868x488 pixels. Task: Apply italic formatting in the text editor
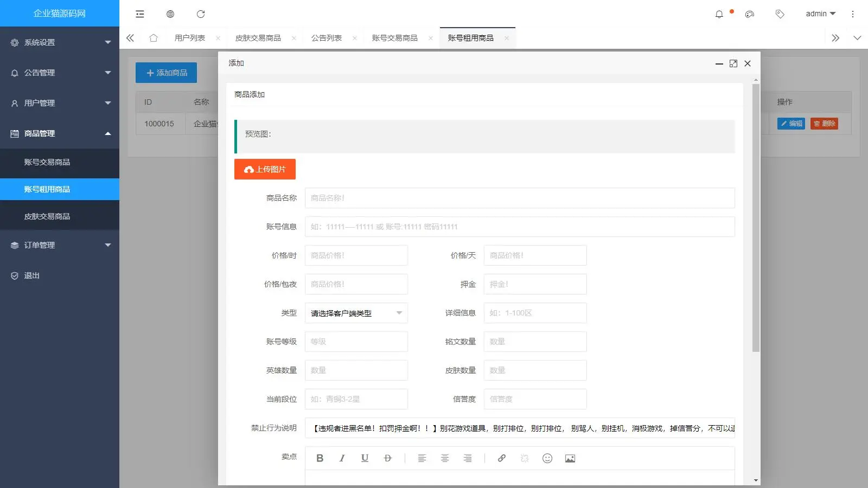[x=342, y=458]
